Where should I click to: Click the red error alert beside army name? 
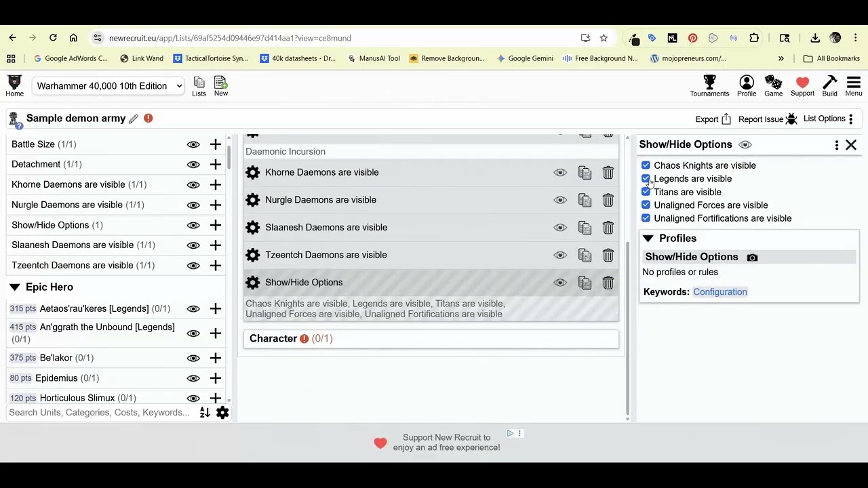pos(148,118)
